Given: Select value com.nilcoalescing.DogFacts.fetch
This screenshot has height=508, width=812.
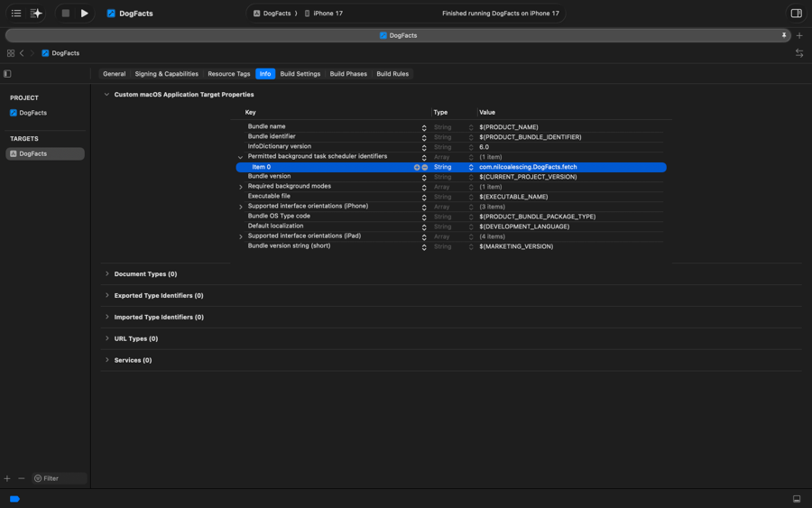Looking at the screenshot, I should click(528, 167).
